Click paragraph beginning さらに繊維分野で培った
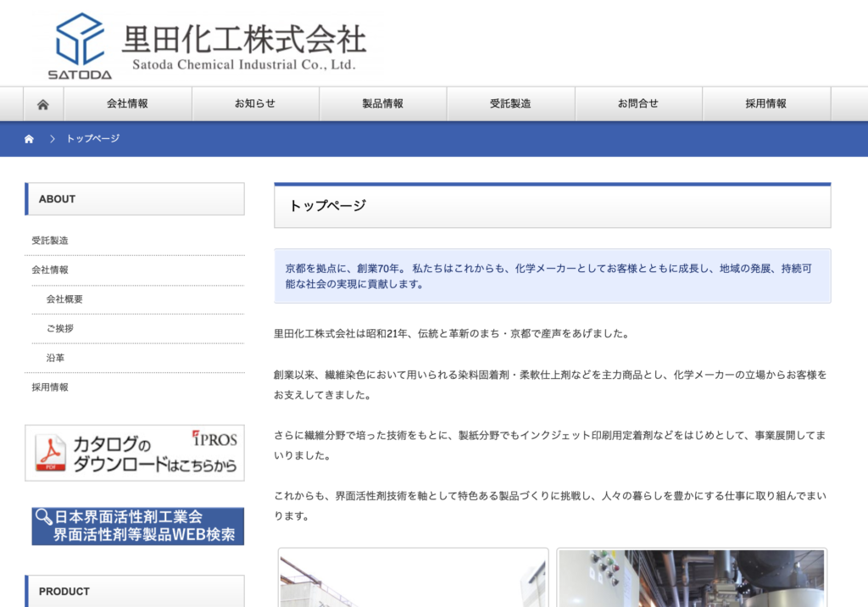The width and height of the screenshot is (868, 607). (550, 445)
